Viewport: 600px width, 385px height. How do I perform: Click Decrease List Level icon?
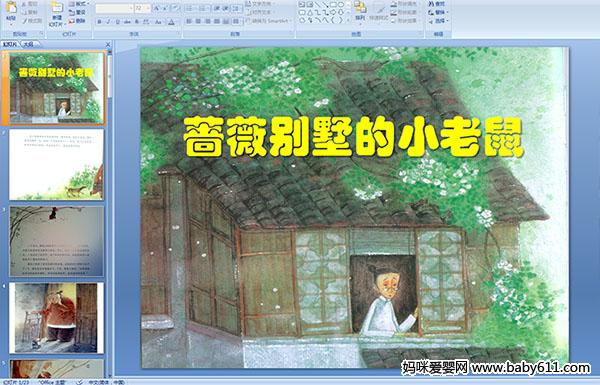(x=217, y=8)
